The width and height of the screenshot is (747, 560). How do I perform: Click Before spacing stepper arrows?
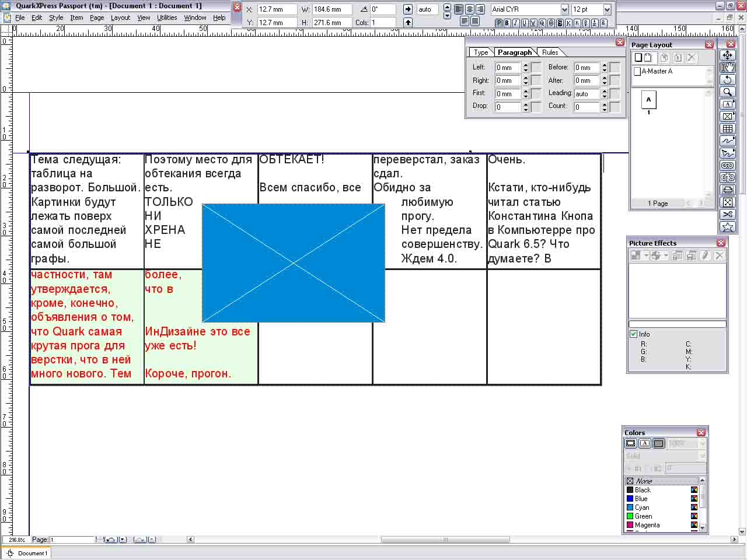click(x=605, y=67)
